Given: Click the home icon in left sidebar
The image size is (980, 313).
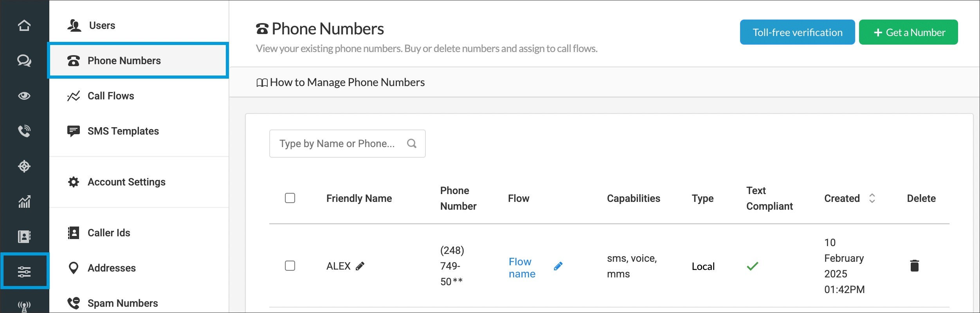Looking at the screenshot, I should 24,25.
